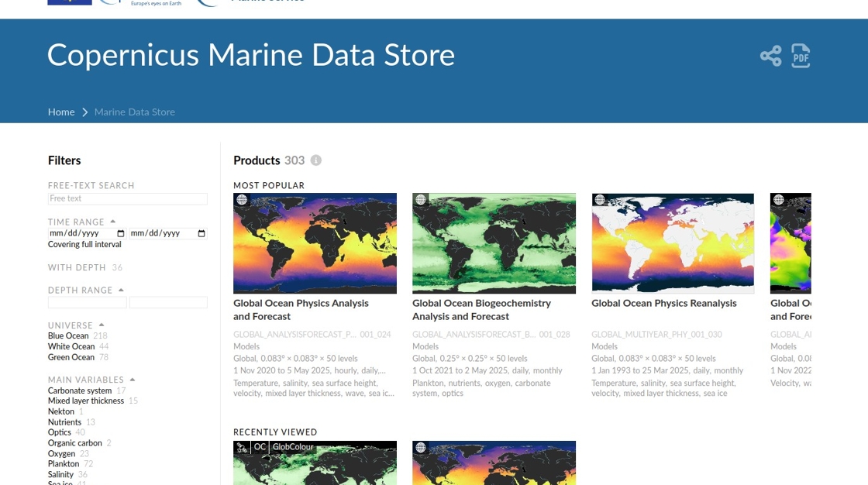868x485 pixels.
Task: Collapse the Depth Range filter section
Action: [121, 290]
